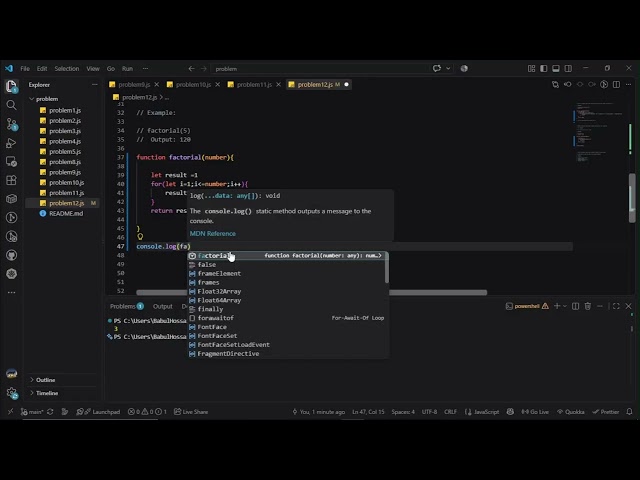Open the Remote Explorer view
Image resolution: width=640 pixels, height=480 pixels.
click(x=11, y=162)
